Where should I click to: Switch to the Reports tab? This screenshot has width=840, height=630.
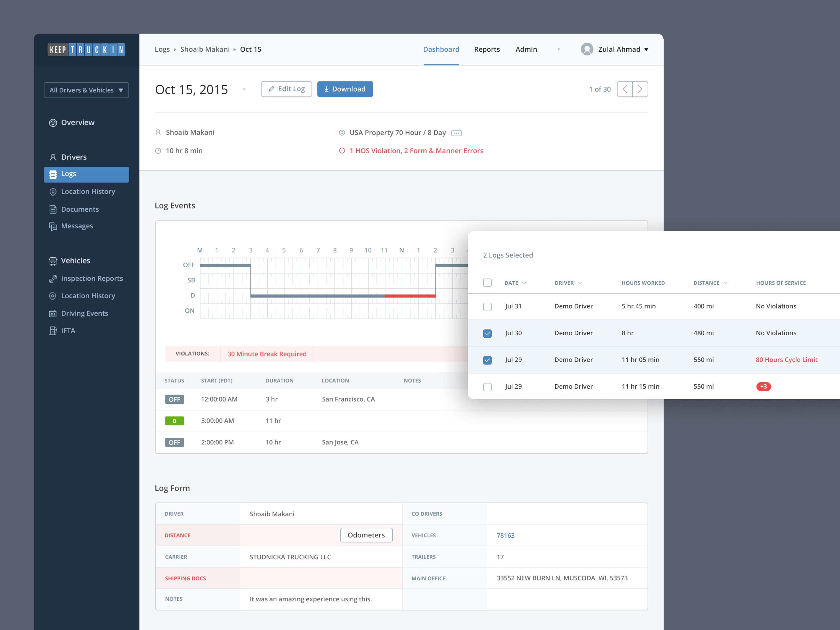(487, 49)
